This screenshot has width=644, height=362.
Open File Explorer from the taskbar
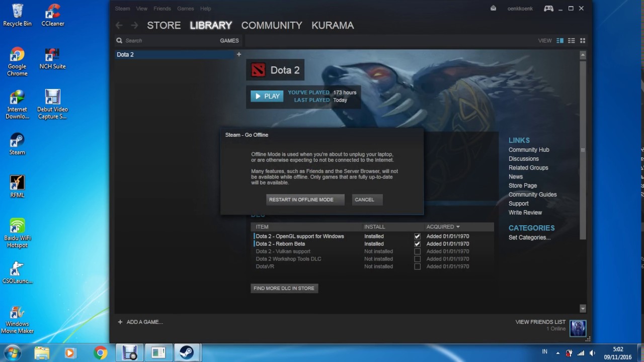[x=42, y=353]
